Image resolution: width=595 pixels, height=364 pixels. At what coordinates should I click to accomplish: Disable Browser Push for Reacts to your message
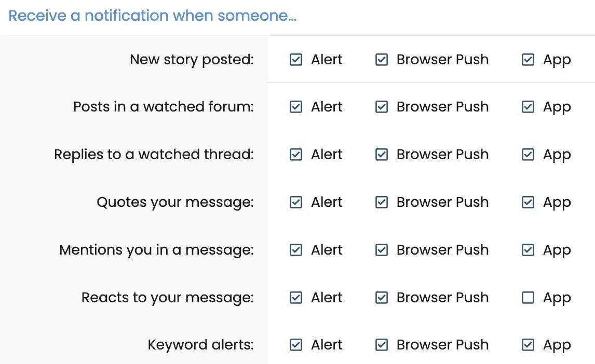tap(381, 298)
